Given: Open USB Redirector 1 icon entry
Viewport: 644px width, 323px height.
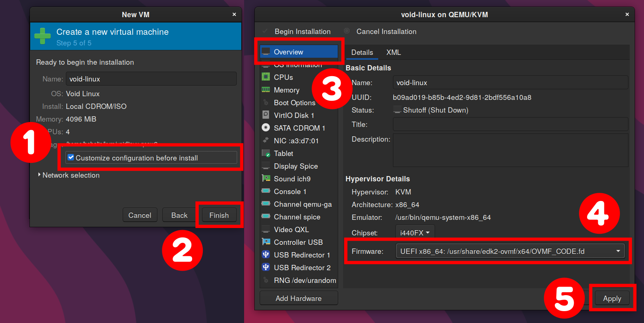Looking at the screenshot, I should tap(266, 254).
